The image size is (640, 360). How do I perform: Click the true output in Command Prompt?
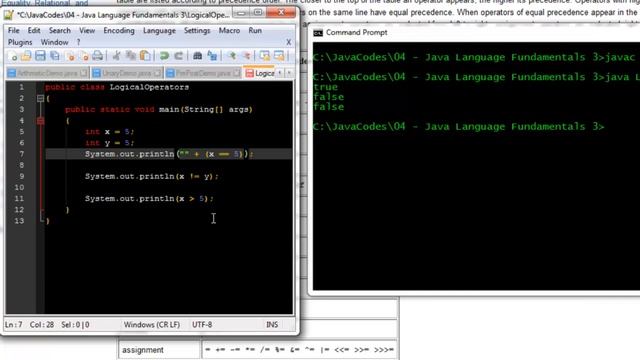pyautogui.click(x=325, y=87)
